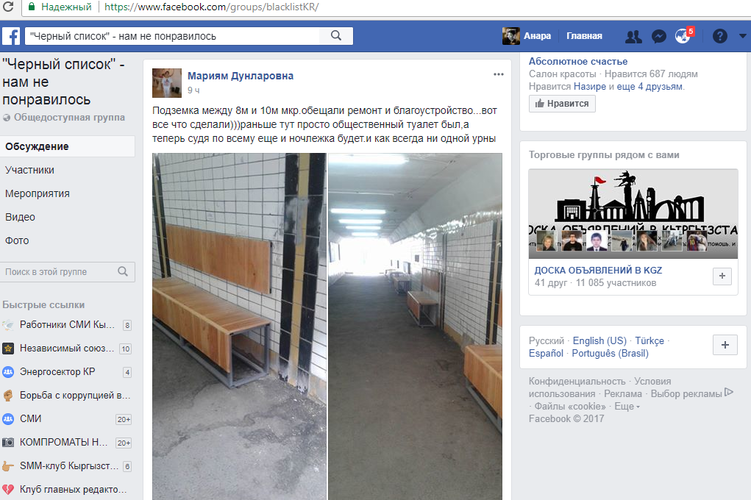Click the Facebook logo icon
The width and height of the screenshot is (751, 500).
pyautogui.click(x=11, y=36)
